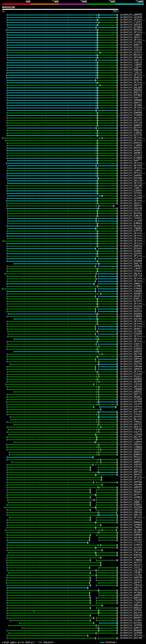Select the UniRef100_Q6UNT2 entry
This screenshot has width=146, height=644.
(x=131, y=329)
